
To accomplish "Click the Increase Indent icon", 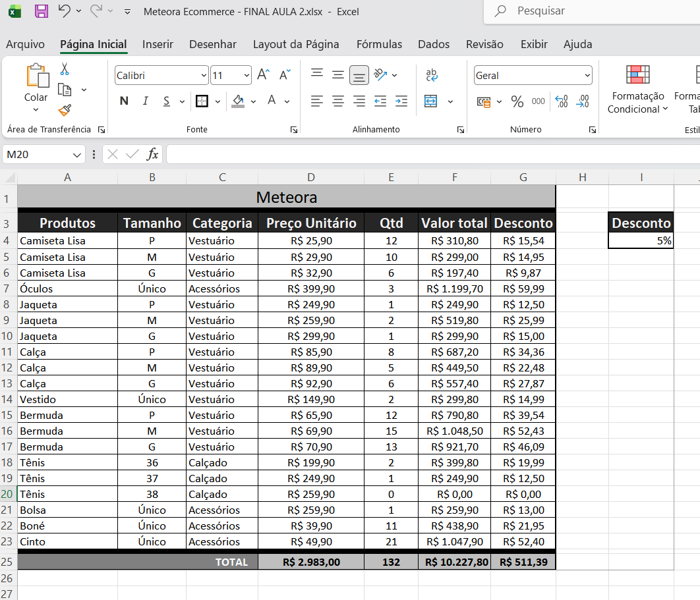I will coord(401,101).
